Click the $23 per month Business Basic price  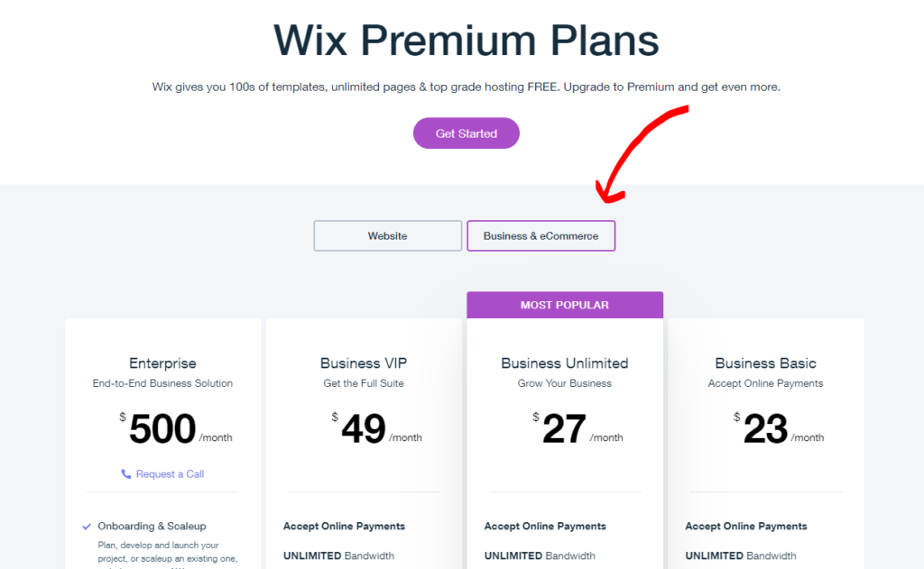pyautogui.click(x=779, y=428)
